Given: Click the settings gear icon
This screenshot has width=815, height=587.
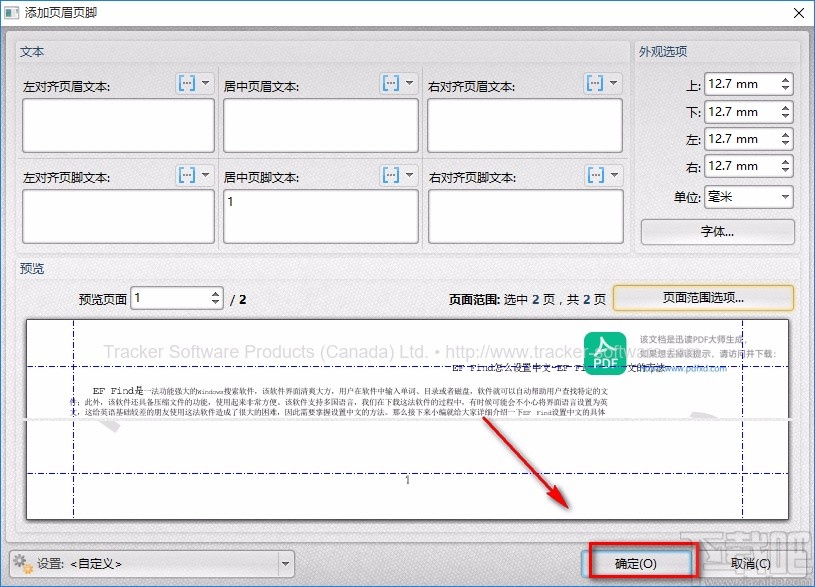Looking at the screenshot, I should click(23, 564).
